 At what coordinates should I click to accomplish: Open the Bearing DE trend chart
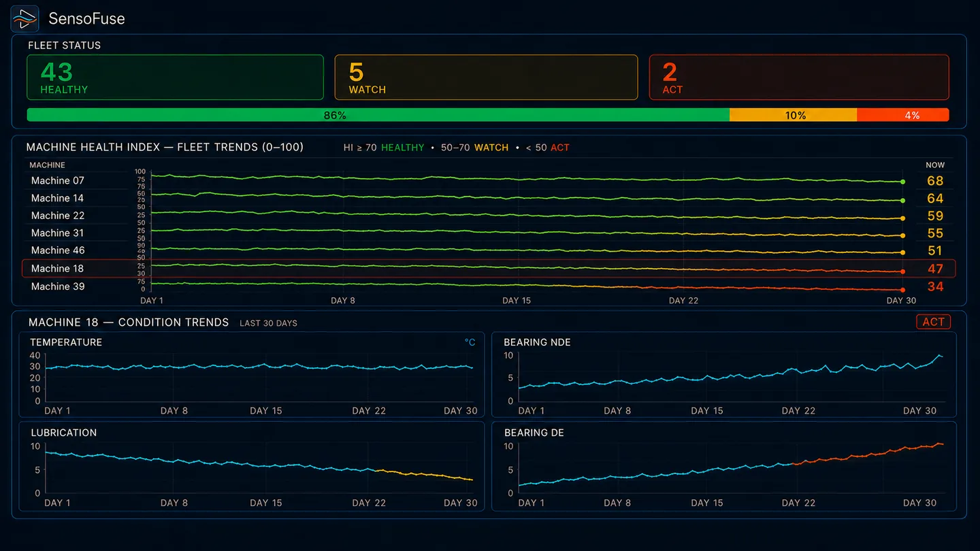[724, 466]
